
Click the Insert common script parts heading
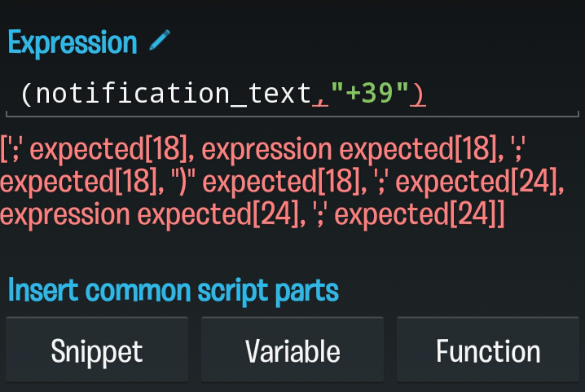pyautogui.click(x=174, y=291)
